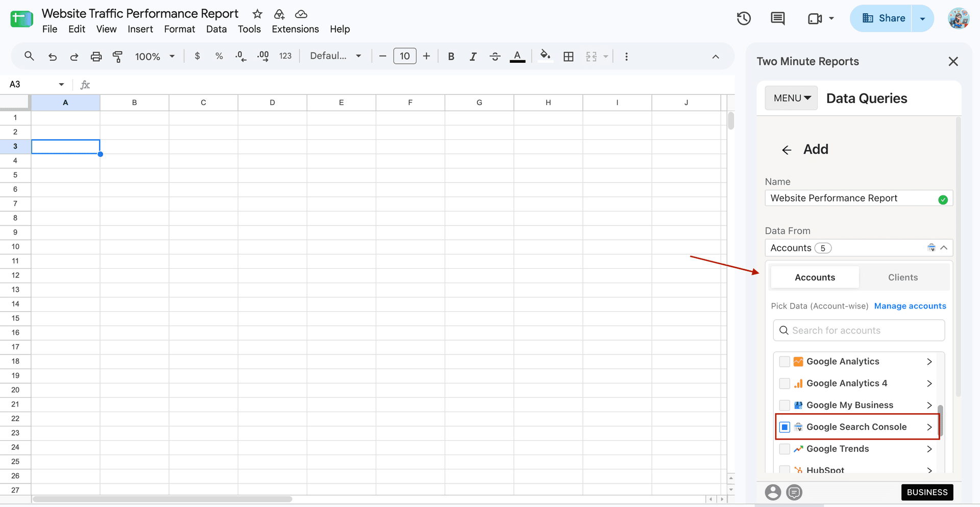The width and height of the screenshot is (980, 507).
Task: Click the BUSINESS plan button
Action: (x=927, y=492)
